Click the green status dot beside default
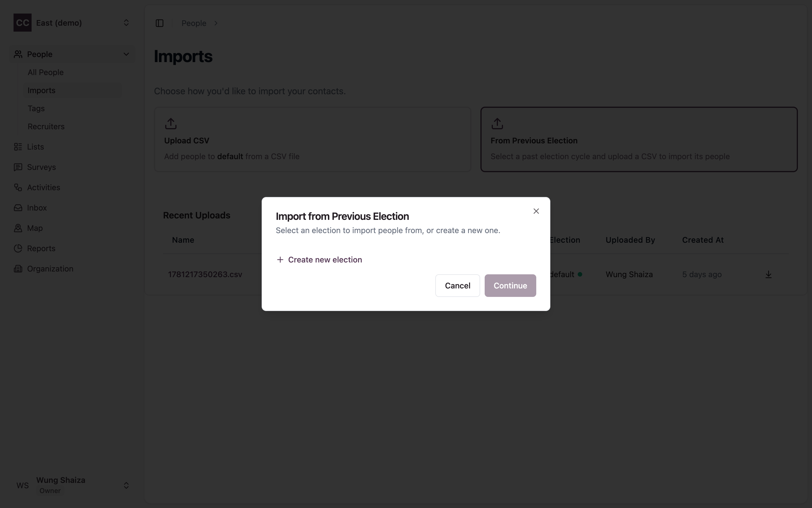Viewport: 812px width, 508px height. pyautogui.click(x=580, y=275)
